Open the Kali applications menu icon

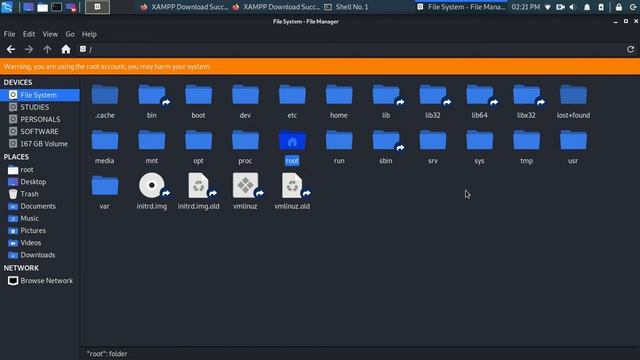[x=7, y=7]
